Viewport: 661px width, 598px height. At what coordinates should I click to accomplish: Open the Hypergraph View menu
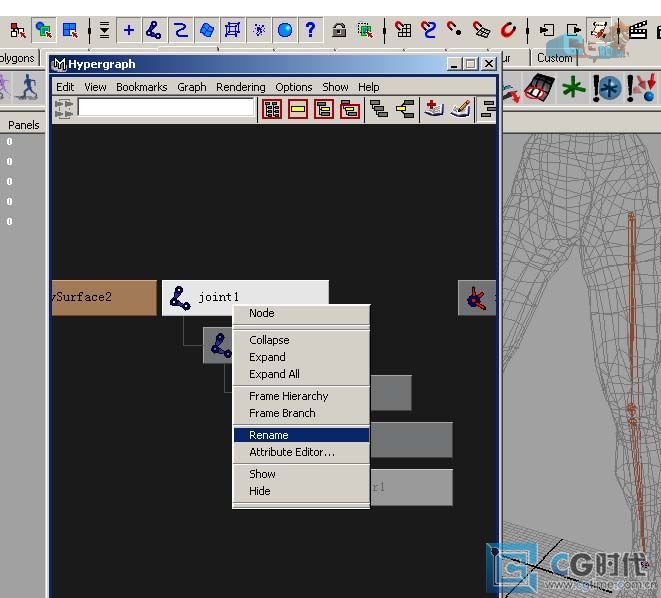(x=95, y=87)
